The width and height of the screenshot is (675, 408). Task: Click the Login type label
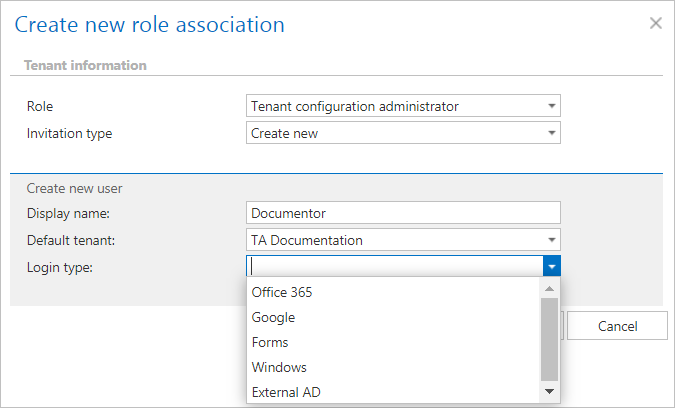click(x=59, y=266)
